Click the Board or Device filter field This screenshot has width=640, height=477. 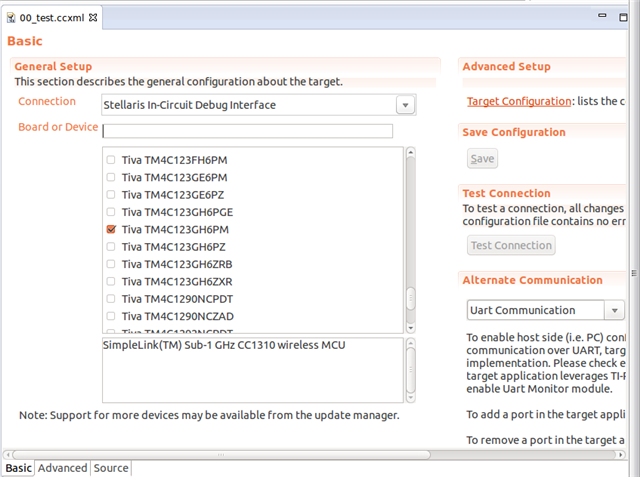pos(247,131)
